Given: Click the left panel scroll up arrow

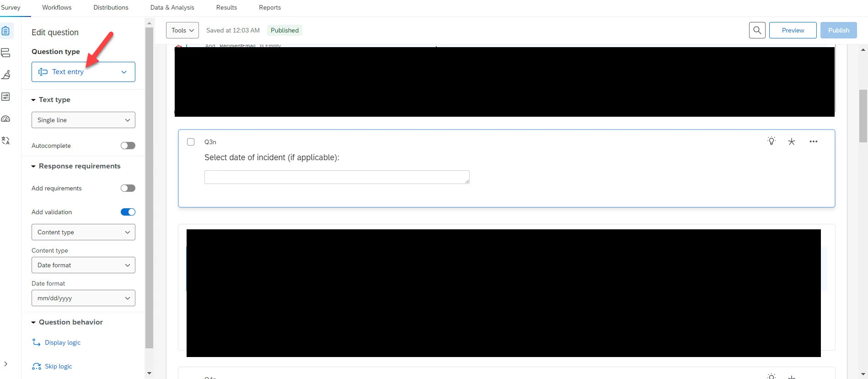Looking at the screenshot, I should coord(149,22).
